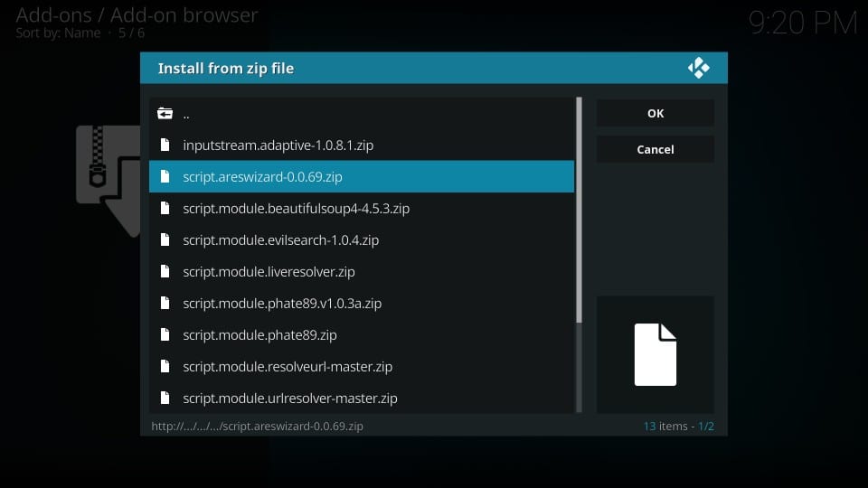This screenshot has width=868, height=488.
Task: Click file icon for resolveurl-master.zip
Action: 165,366
